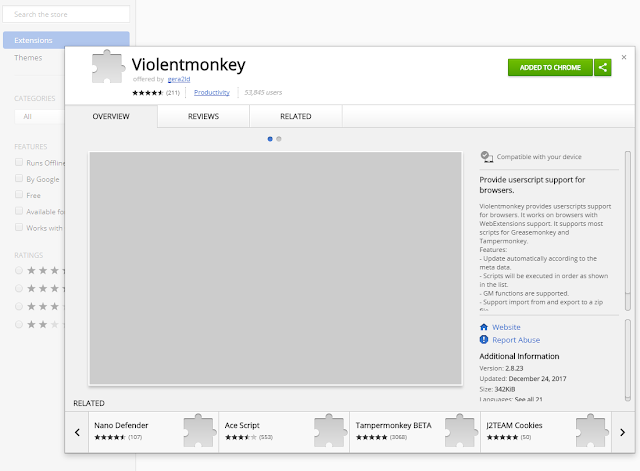
Task: Open the Ace Script related card title
Action: pos(242,425)
